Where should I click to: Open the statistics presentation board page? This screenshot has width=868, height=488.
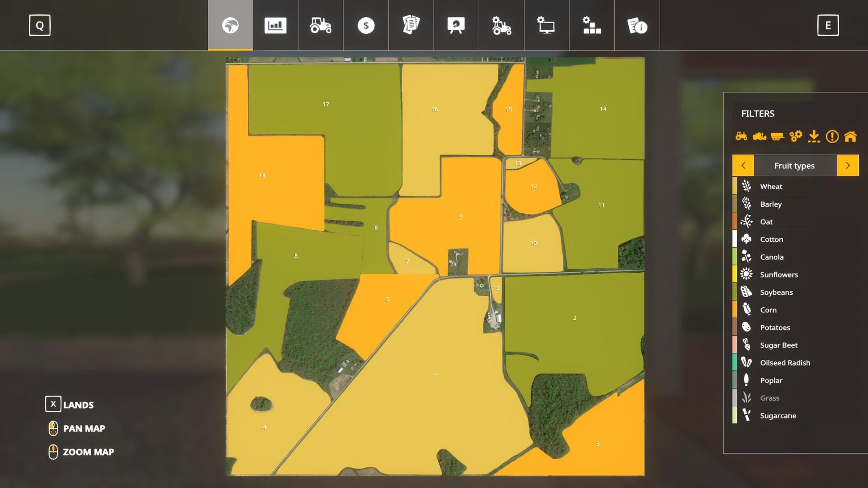(x=456, y=26)
